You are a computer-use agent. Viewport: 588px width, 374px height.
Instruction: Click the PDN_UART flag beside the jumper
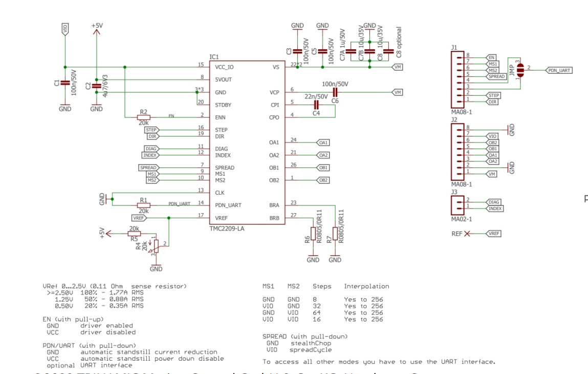559,70
